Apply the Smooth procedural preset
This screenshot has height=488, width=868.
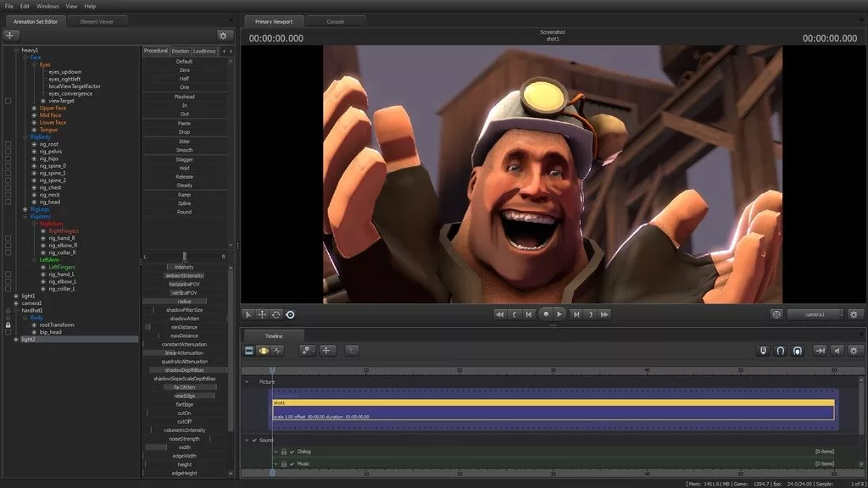[x=184, y=150]
